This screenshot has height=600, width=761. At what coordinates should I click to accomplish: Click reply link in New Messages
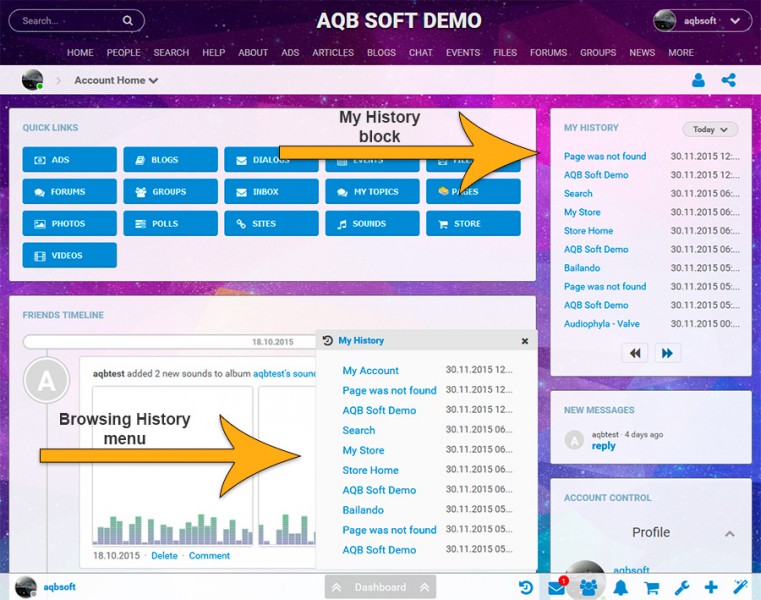(x=603, y=446)
